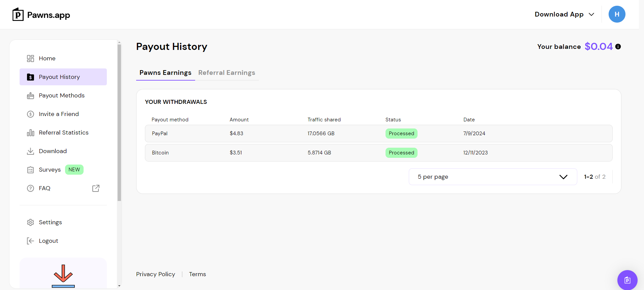Click the Logout arrow icon
644x290 pixels.
[x=30, y=241]
